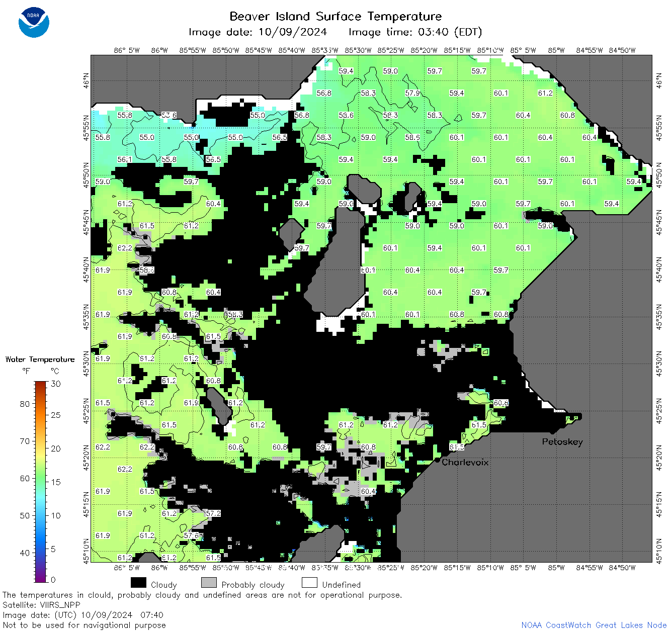Viewport: 672px width, 633px height.
Task: Click the NOAA logo emblem
Action: click(34, 22)
